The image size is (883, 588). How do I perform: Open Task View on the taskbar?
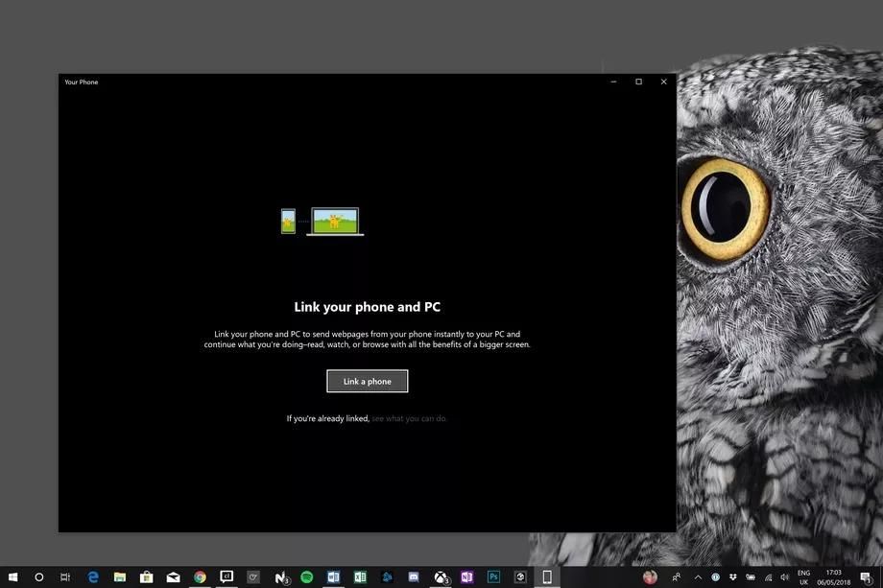coord(65,577)
